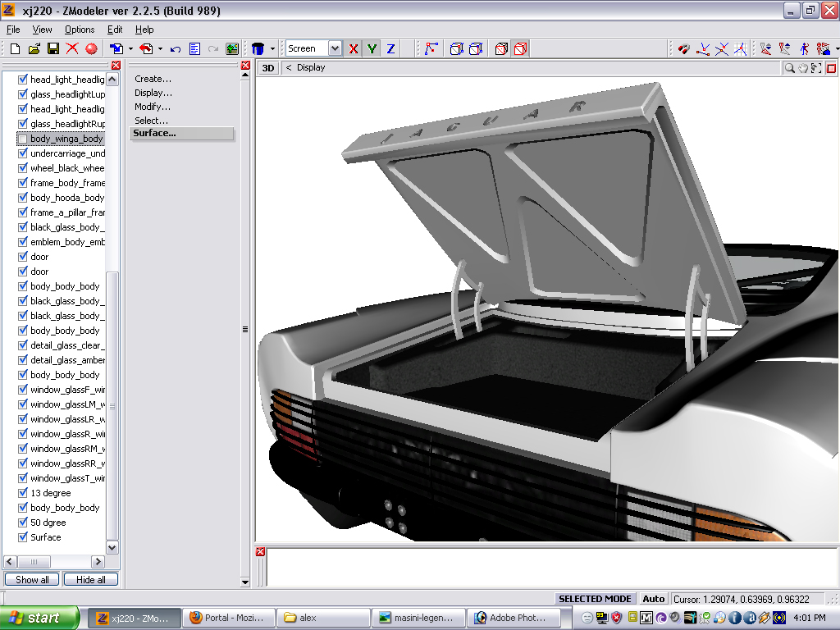This screenshot has width=840, height=630.
Task: Open the Edit menu
Action: click(115, 30)
